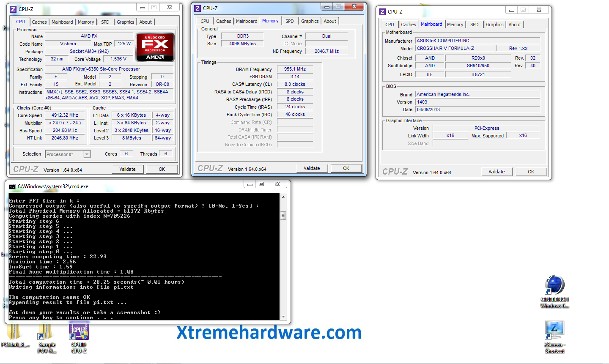Screen dimensions: 609x364
Task: Select Caches tab in the Mainboard window
Action: [x=409, y=25]
